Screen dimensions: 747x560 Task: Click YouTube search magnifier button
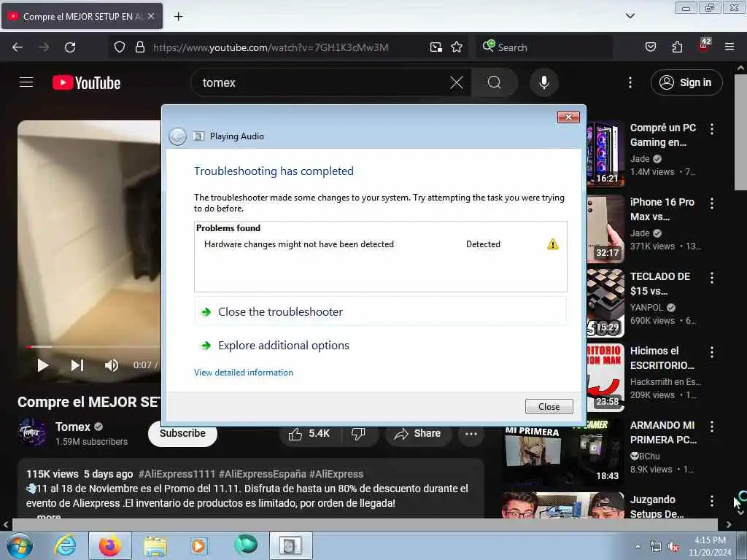click(494, 83)
